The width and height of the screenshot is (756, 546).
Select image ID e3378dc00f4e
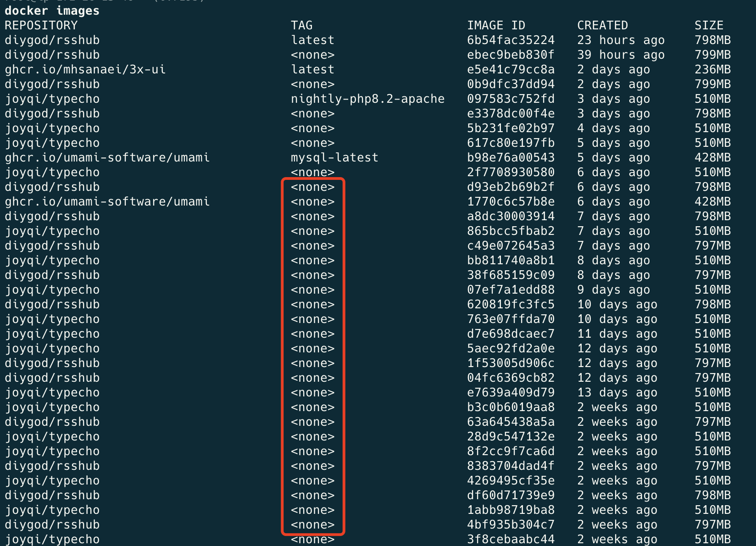click(x=511, y=113)
